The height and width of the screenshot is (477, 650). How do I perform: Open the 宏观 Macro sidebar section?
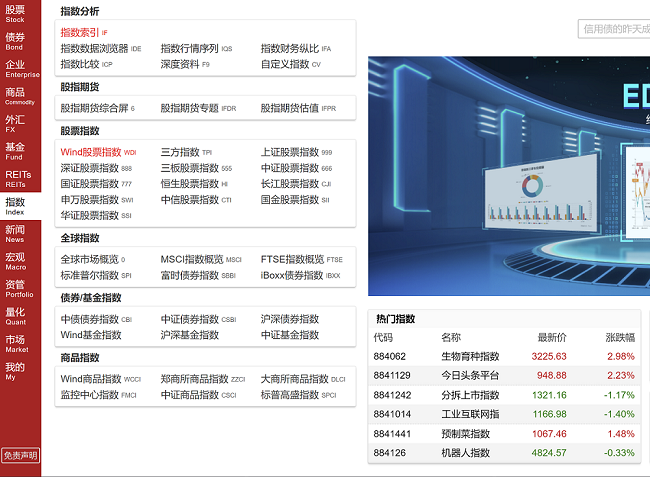(20, 261)
